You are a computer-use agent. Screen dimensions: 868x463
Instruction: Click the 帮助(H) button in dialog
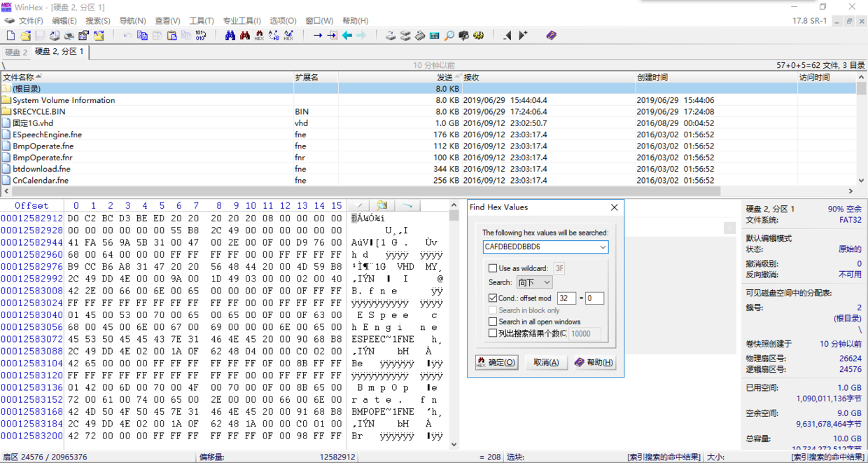(x=594, y=362)
